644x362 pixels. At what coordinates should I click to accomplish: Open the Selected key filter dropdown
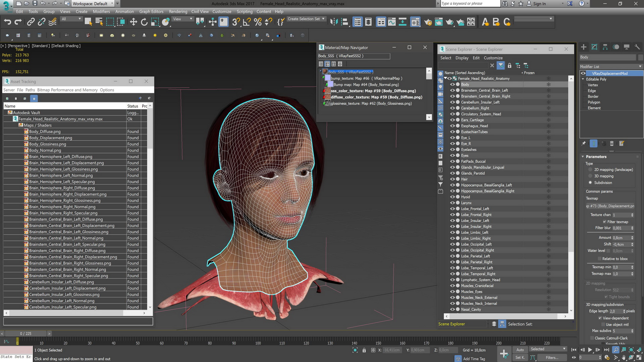pyautogui.click(x=548, y=349)
